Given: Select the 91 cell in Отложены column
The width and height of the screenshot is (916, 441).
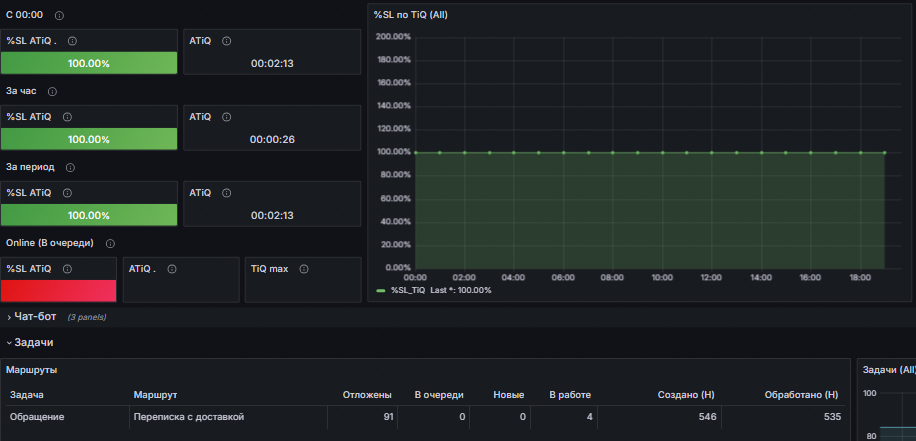Looking at the screenshot, I should [362, 417].
